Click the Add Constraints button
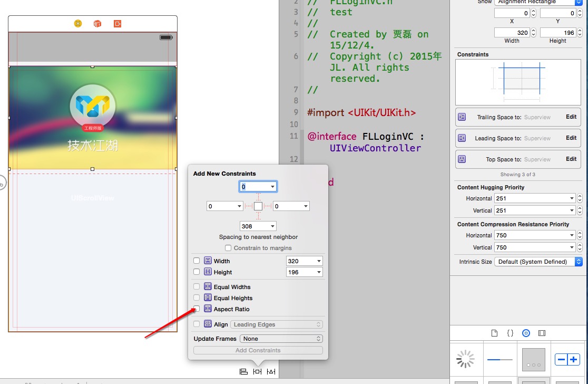Screen dimensions: 588x384 tap(258, 350)
